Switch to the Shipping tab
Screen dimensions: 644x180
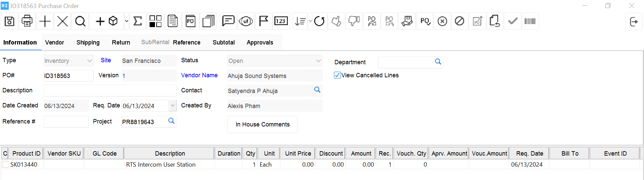88,42
